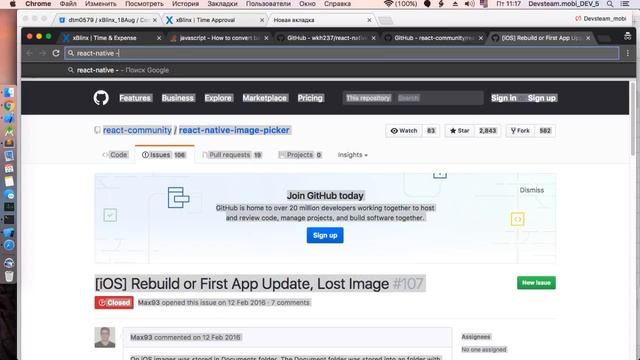Open the История menu
640x360 pixels.
185,4
